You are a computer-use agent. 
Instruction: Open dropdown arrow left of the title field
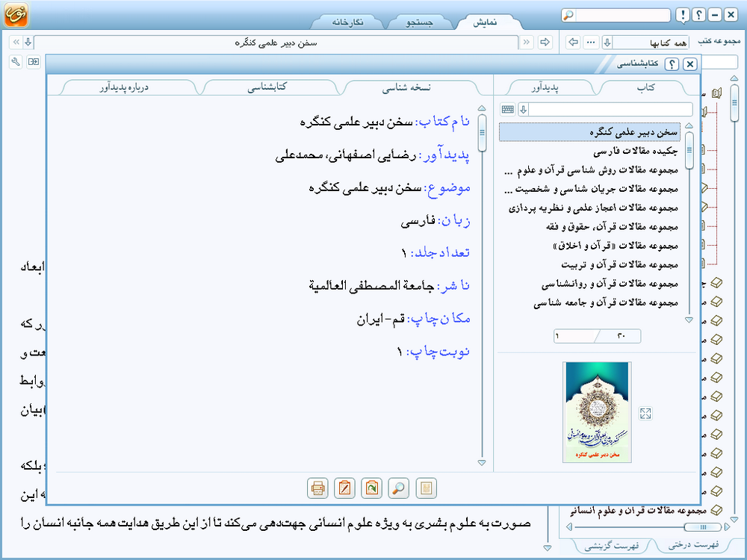28,43
